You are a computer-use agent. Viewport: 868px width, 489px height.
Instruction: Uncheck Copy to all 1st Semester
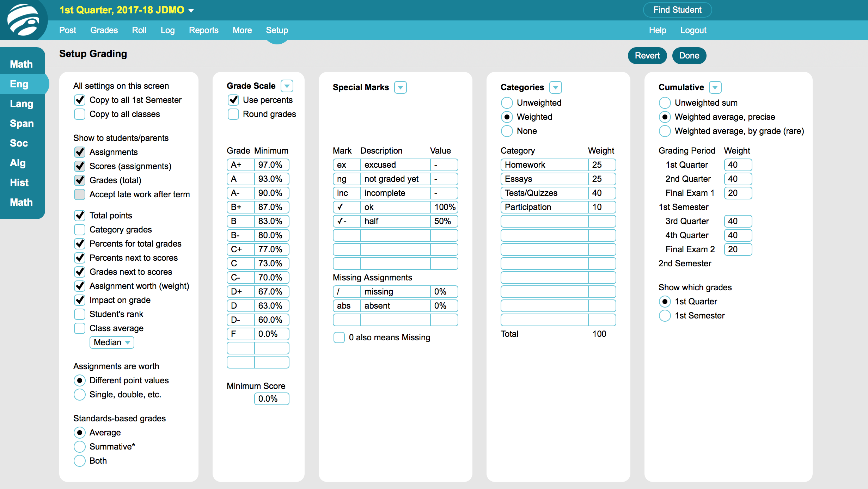(x=79, y=100)
